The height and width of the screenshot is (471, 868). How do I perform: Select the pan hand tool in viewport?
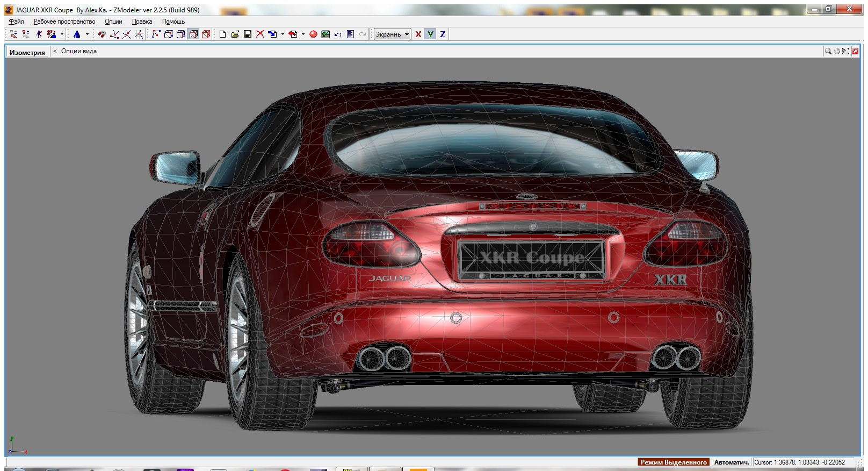pos(837,51)
